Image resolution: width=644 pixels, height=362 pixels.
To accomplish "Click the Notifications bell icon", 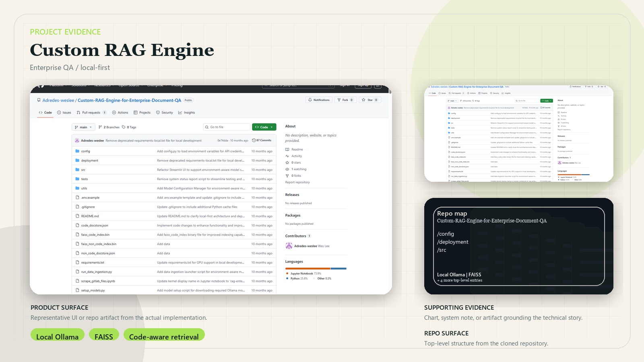I will [310, 100].
